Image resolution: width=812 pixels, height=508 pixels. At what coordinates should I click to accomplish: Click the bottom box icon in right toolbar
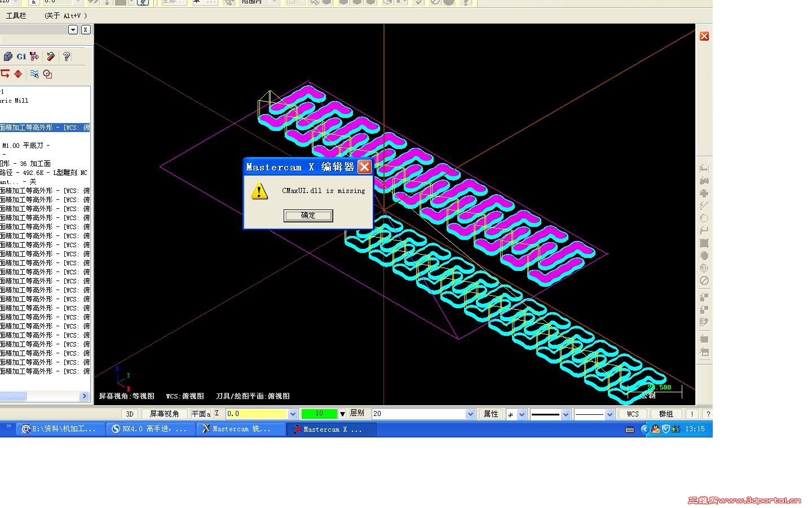[704, 352]
